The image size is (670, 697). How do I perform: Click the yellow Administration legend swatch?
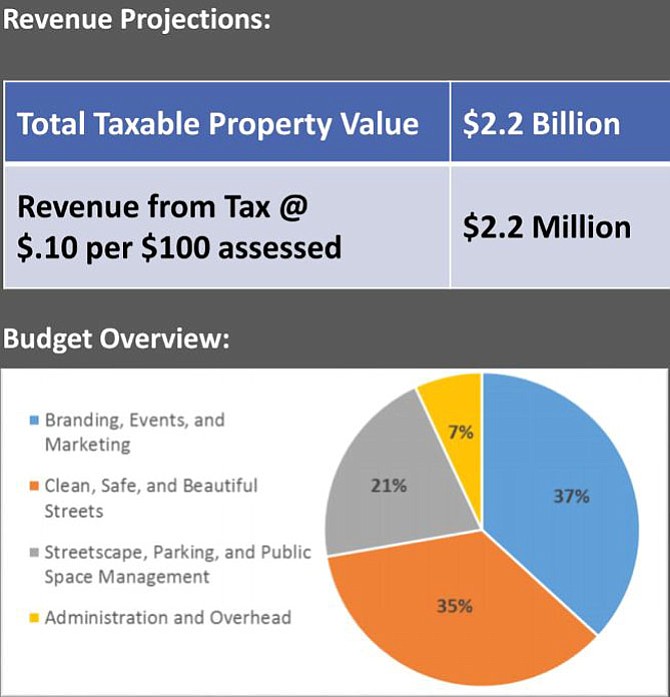pos(33,618)
